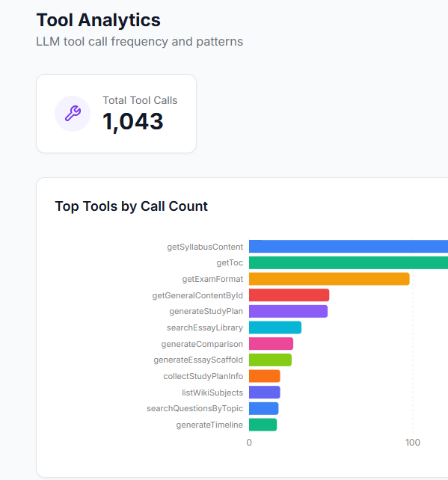The image size is (448, 480).
Task: Click the indigo listWikiSubjects bar
Action: point(265,393)
